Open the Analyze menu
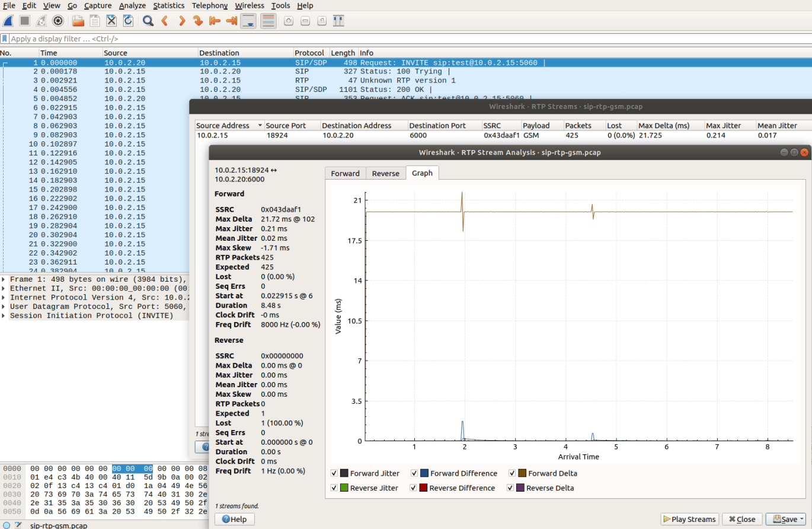 pos(132,5)
